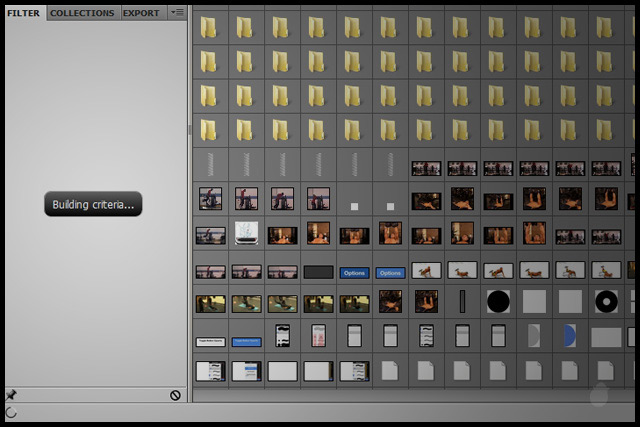Click the dark gray bar thumbnail beside Options
The image size is (640, 427).
[x=318, y=272]
